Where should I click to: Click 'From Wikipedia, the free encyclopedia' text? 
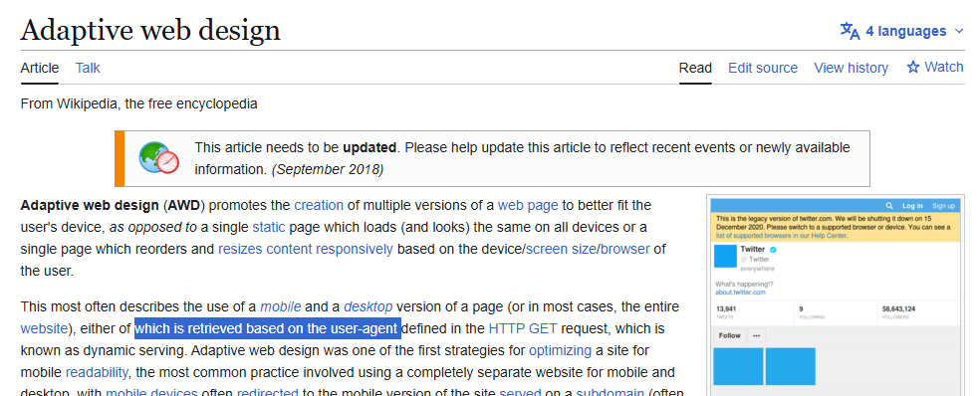(x=138, y=103)
